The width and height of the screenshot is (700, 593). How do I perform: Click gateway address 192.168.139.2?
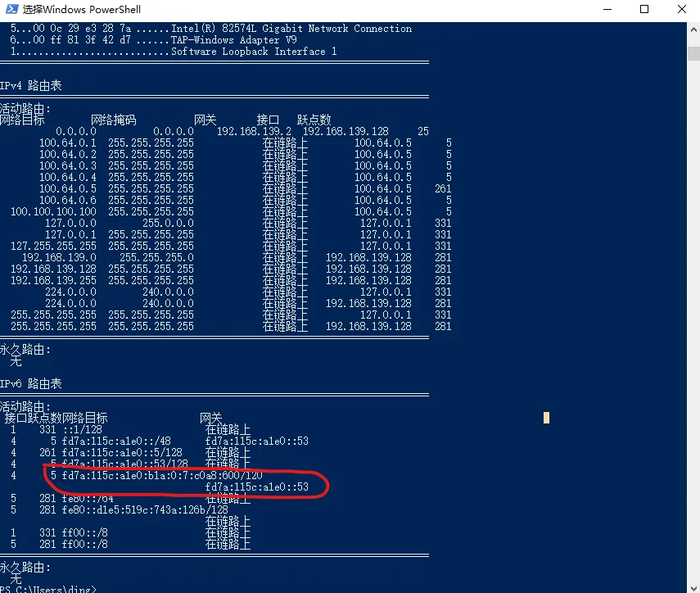coord(255,131)
